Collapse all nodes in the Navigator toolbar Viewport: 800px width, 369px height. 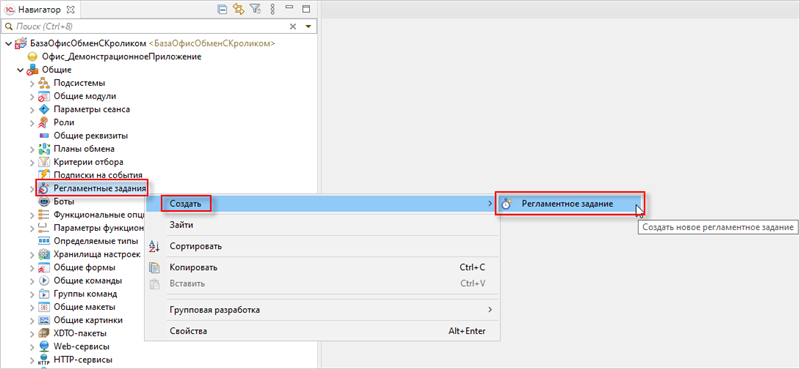tap(222, 9)
